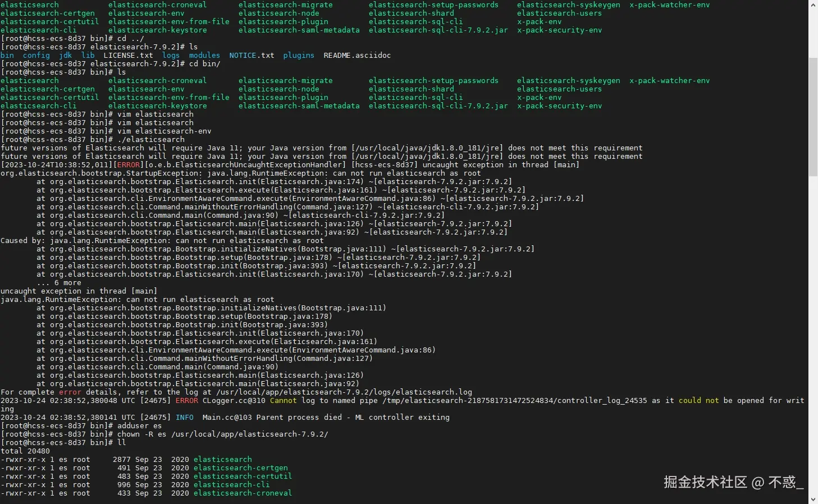Click timestamp 2023-10-24 02:38:52,380048 UTC
The image size is (818, 504).
point(68,401)
